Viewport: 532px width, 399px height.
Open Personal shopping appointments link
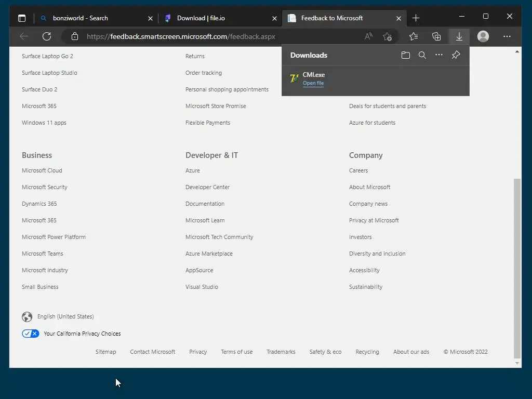click(227, 89)
